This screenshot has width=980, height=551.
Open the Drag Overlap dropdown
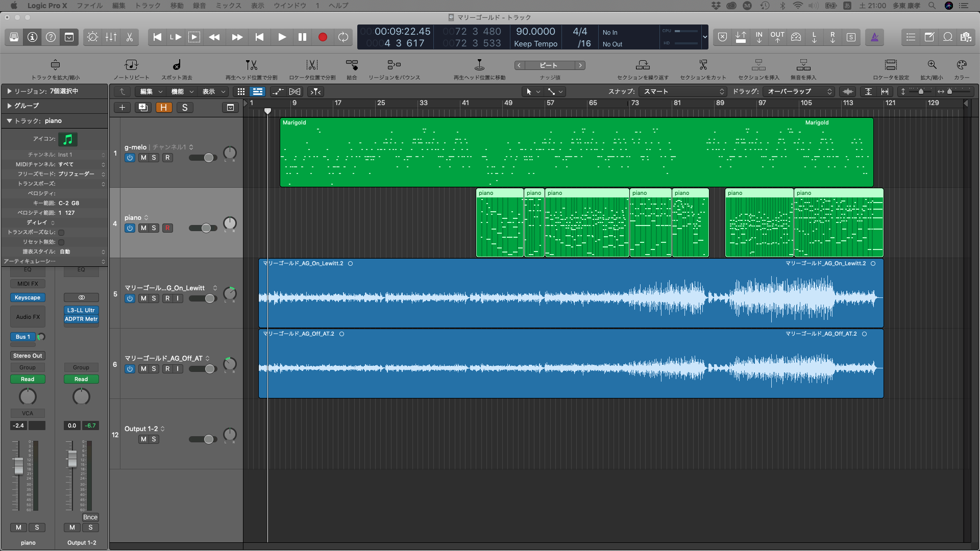pyautogui.click(x=799, y=92)
